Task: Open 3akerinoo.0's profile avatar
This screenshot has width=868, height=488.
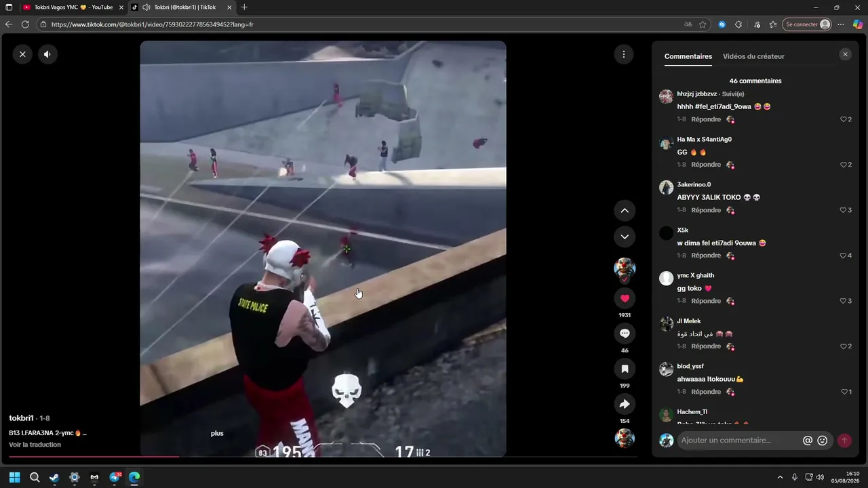Action: point(666,188)
